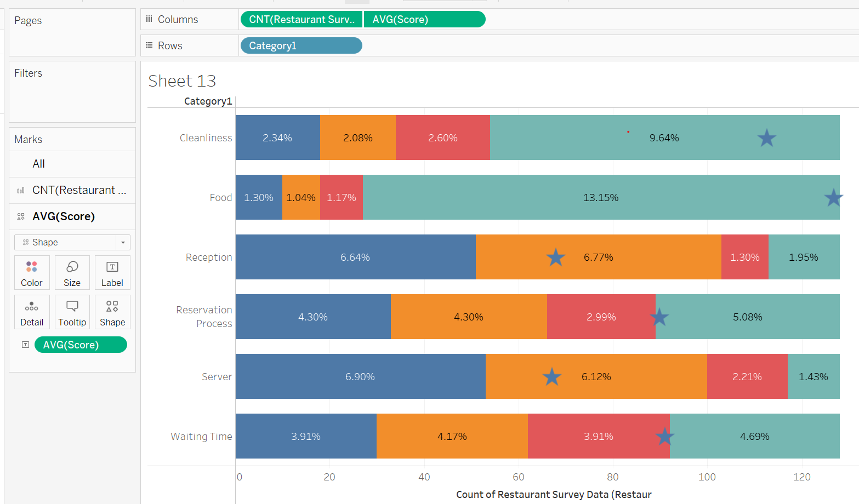
Task: Click the star shape on the Food bar
Action: [833, 198]
